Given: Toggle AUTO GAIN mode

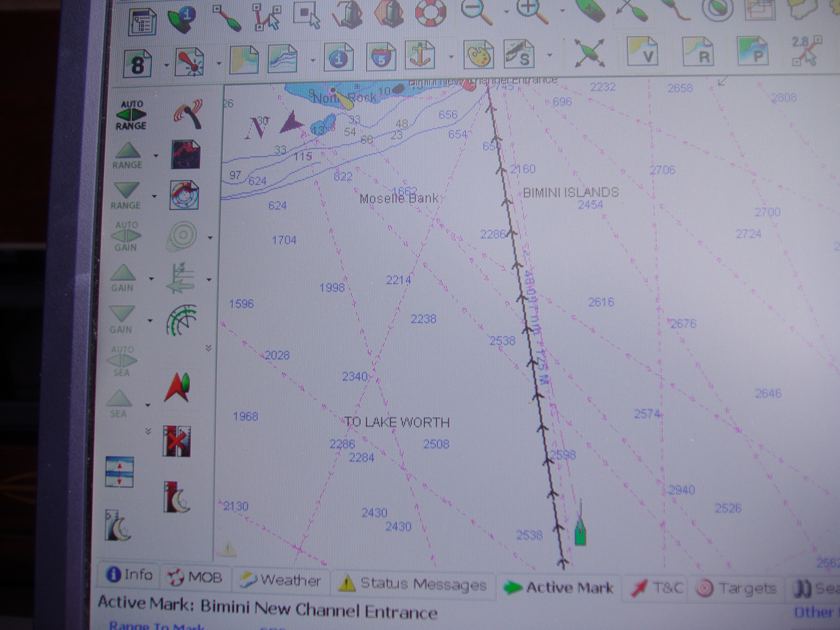Looking at the screenshot, I should (x=126, y=236).
